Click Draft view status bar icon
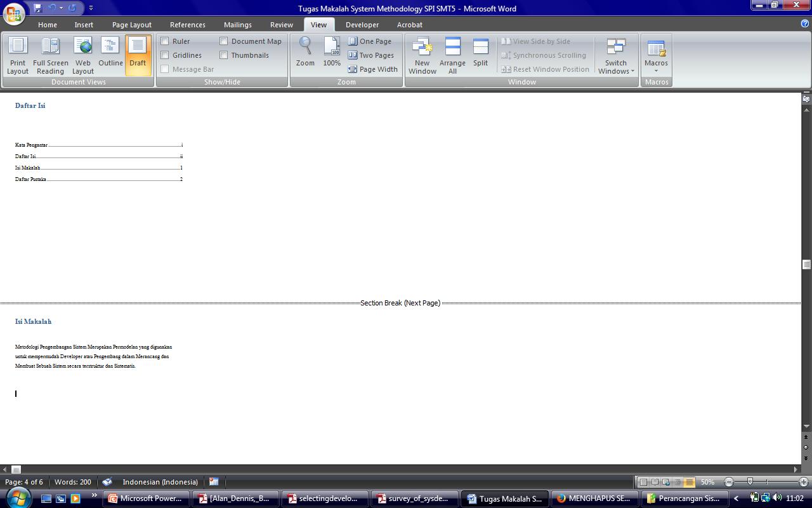 [x=689, y=482]
